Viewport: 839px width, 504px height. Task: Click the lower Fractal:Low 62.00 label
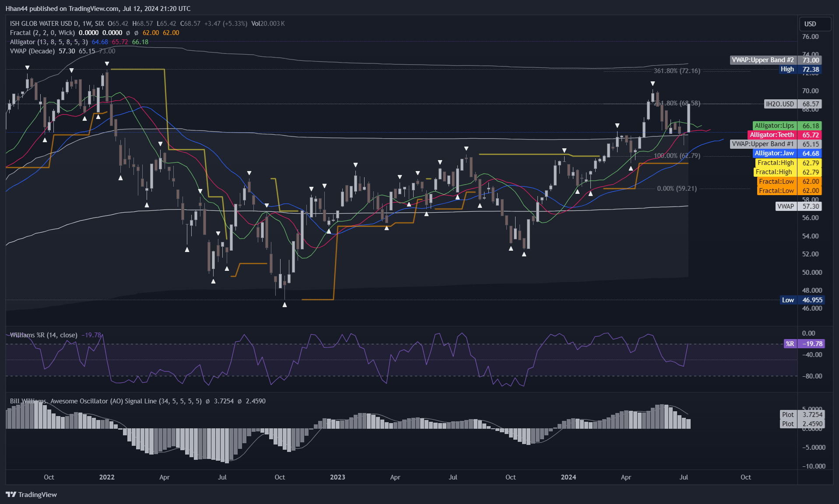tap(789, 191)
